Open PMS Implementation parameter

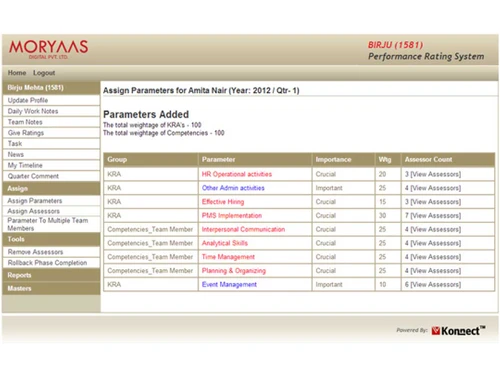(x=232, y=216)
